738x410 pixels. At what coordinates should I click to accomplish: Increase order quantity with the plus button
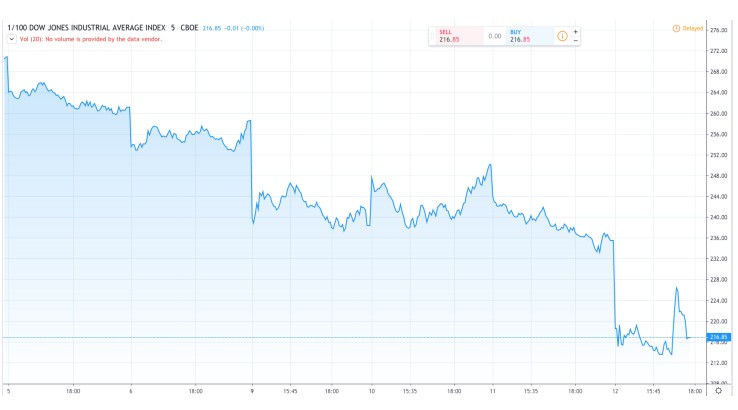pos(576,31)
